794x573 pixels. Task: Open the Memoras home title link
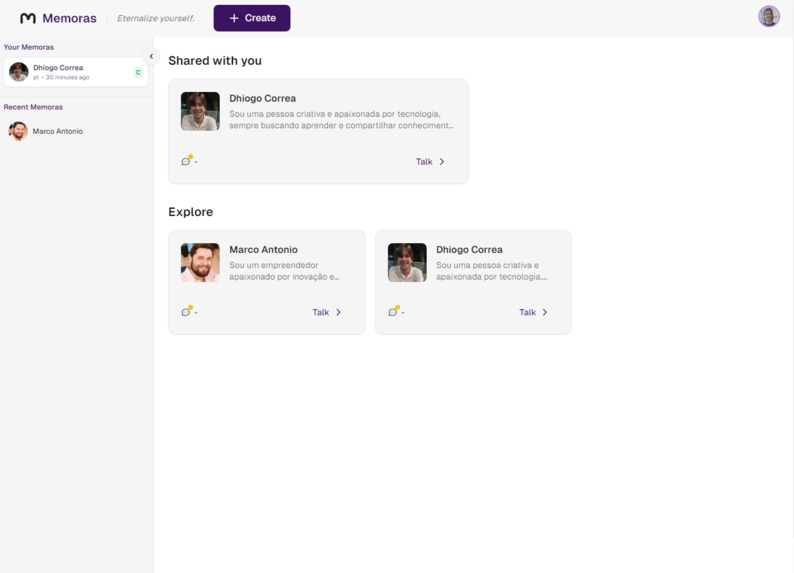tap(69, 18)
